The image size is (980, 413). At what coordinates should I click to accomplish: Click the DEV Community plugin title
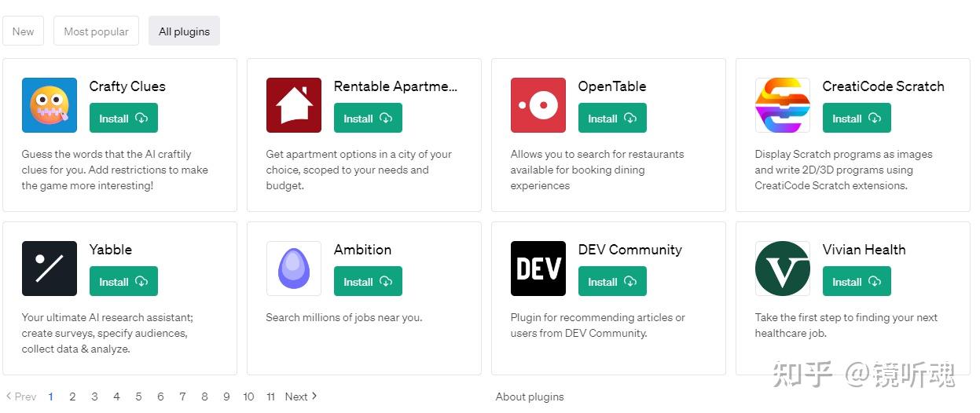630,250
